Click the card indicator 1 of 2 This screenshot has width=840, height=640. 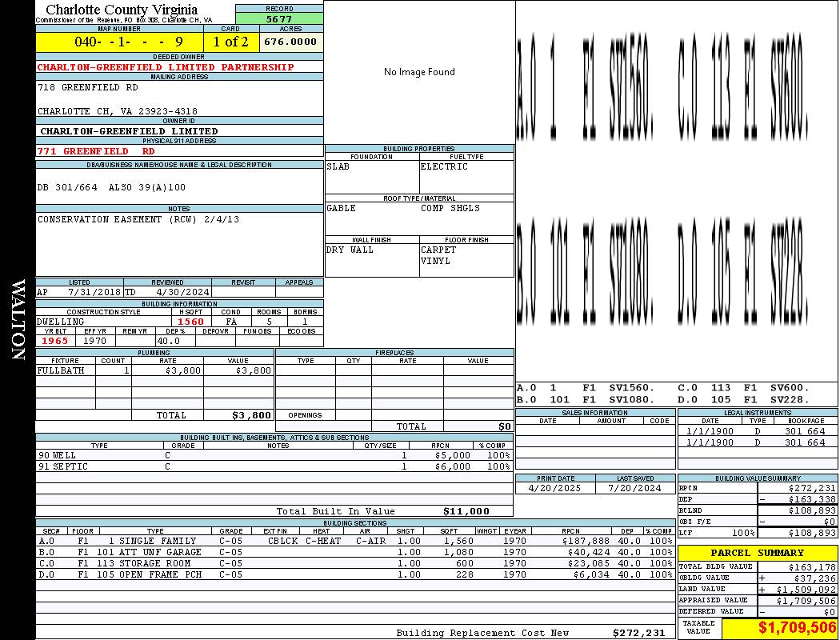pyautogui.click(x=231, y=42)
